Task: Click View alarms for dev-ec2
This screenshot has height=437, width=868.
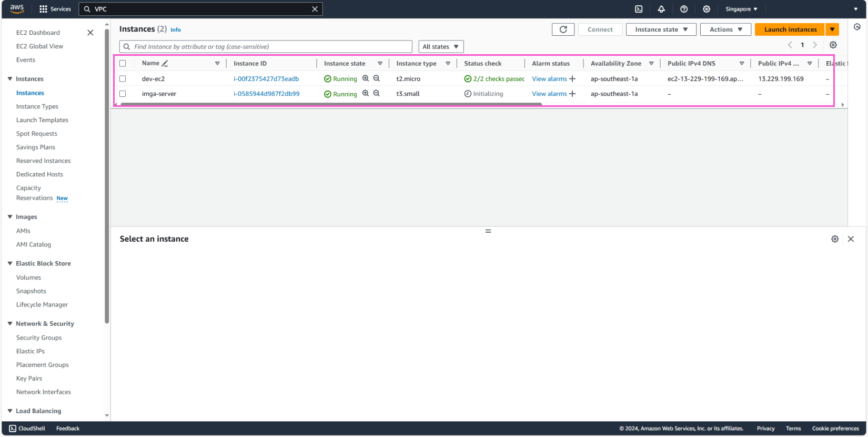Action: (x=549, y=79)
